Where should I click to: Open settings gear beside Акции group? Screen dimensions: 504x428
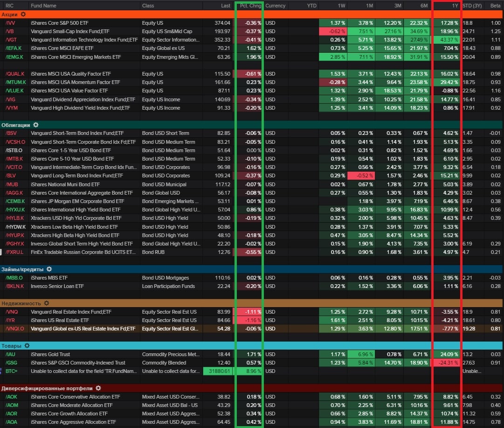(23, 14)
